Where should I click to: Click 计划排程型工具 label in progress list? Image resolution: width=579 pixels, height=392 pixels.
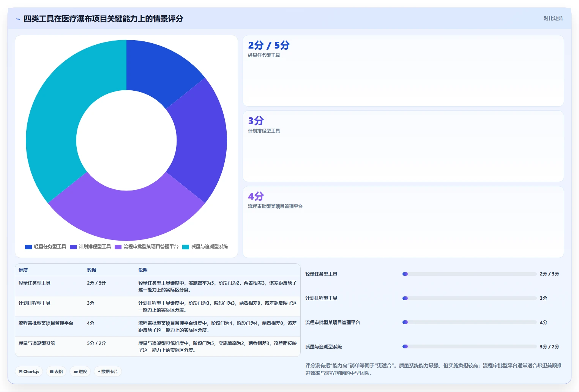(321, 298)
